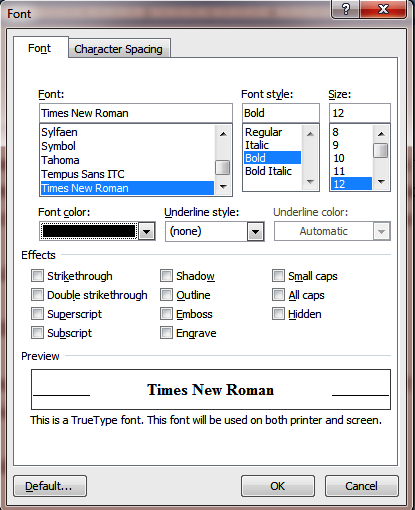The width and height of the screenshot is (415, 510).
Task: Click size list scroll down arrow
Action: [381, 182]
